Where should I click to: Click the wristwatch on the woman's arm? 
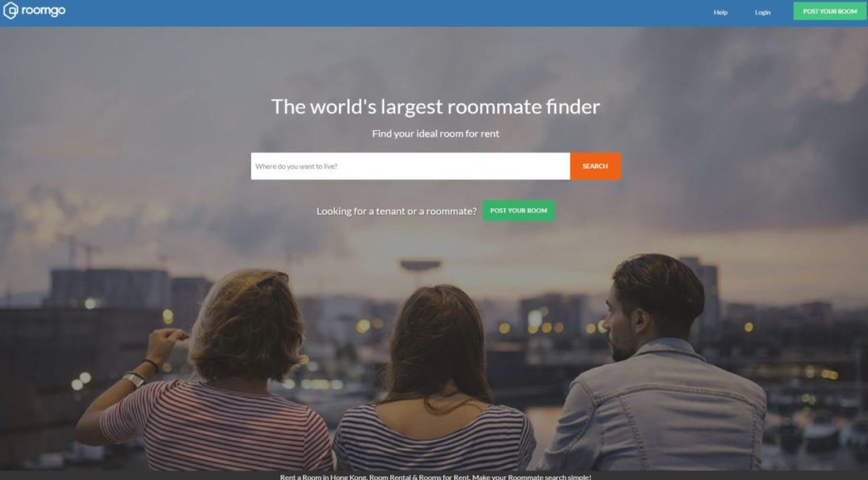click(x=134, y=380)
